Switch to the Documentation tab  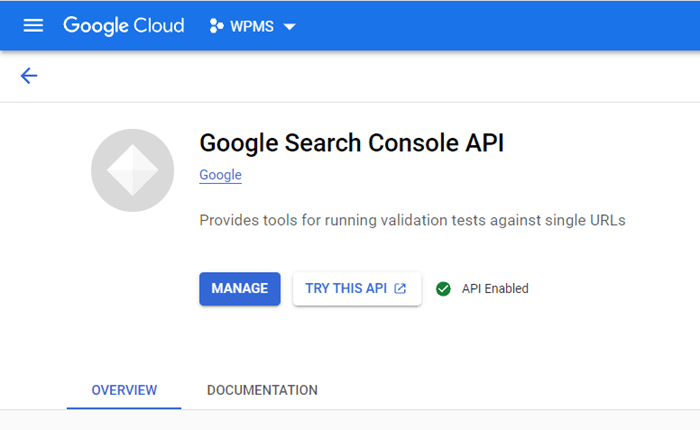(x=262, y=390)
